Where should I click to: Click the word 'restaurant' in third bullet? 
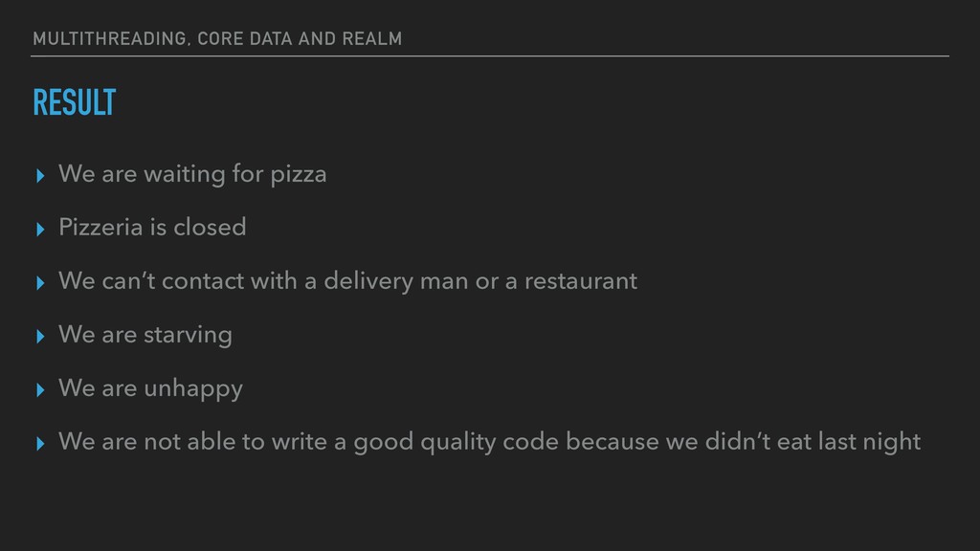(581, 282)
